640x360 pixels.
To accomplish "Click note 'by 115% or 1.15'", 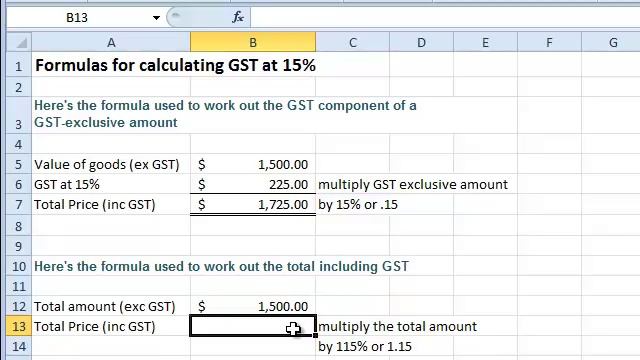I will 365,347.
